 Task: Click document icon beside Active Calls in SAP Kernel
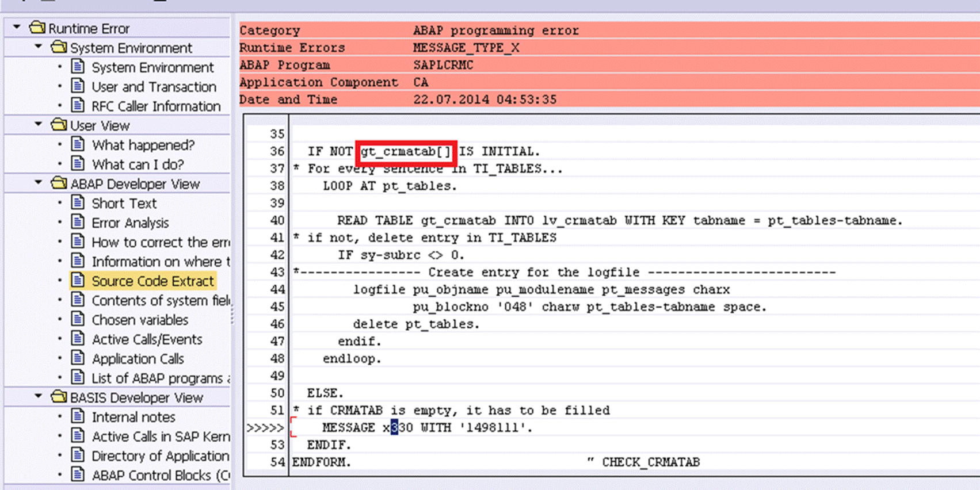[x=78, y=436]
